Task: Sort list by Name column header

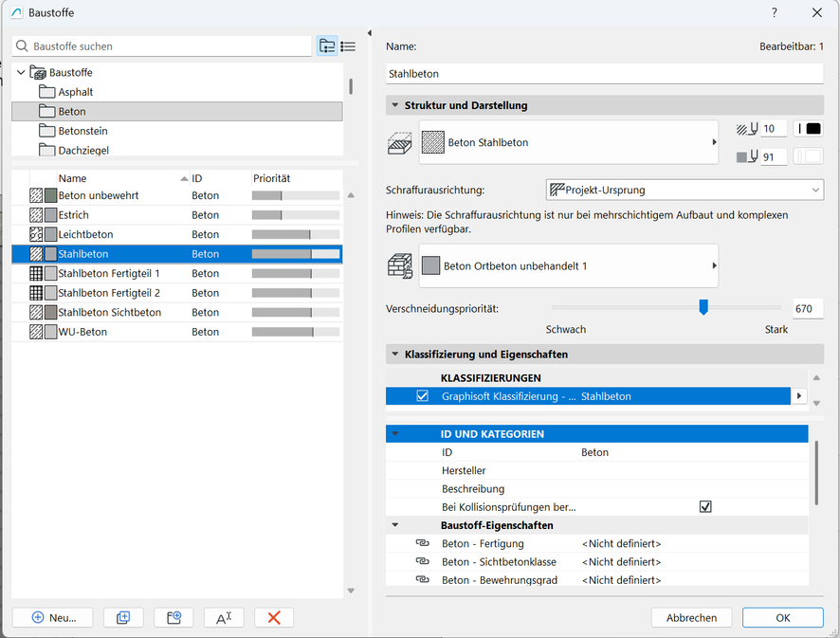Action: [x=123, y=178]
